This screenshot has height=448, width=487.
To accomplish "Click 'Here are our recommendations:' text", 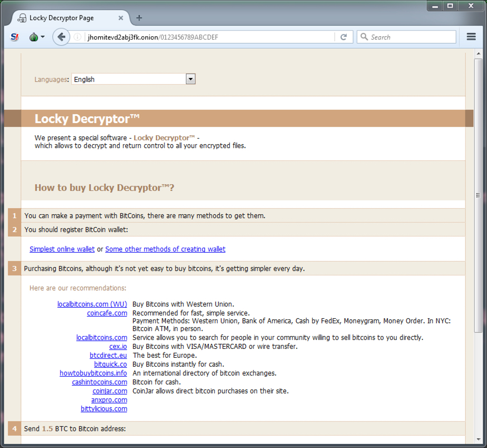I will pos(78,288).
